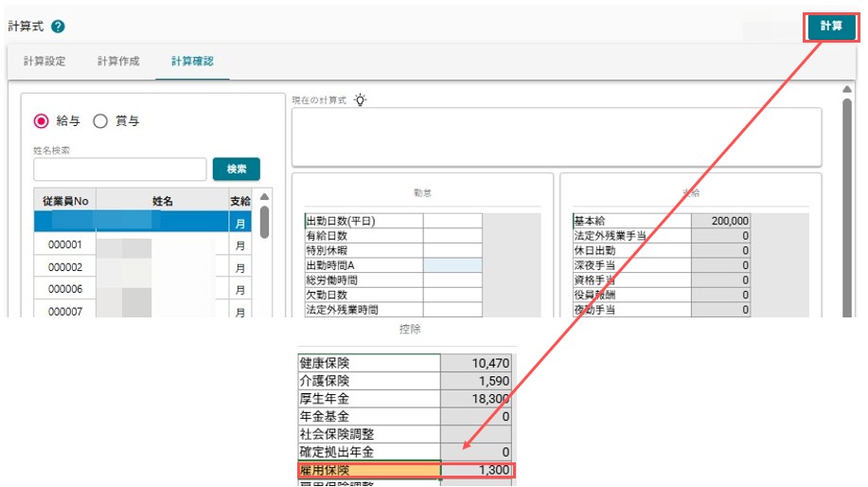
Task: Switch to the 計算設定 tab
Action: [44, 61]
